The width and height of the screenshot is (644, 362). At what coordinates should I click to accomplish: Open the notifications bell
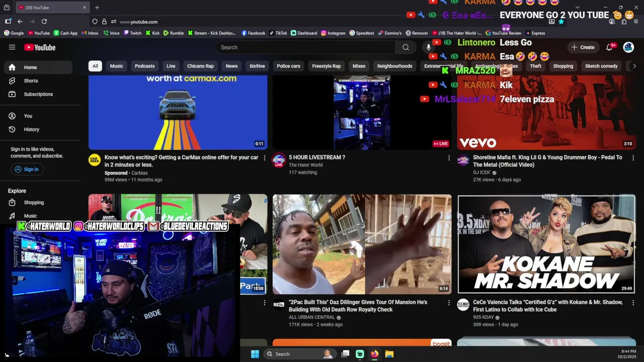click(x=609, y=47)
